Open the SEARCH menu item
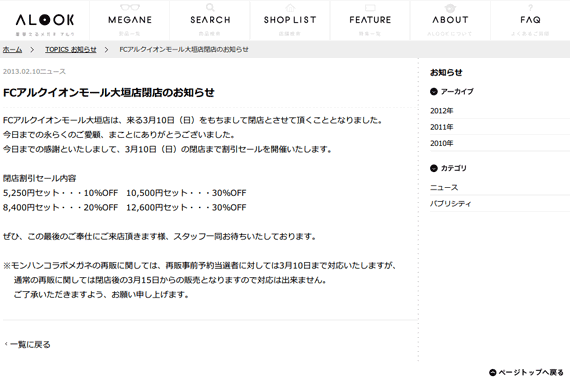 click(210, 20)
